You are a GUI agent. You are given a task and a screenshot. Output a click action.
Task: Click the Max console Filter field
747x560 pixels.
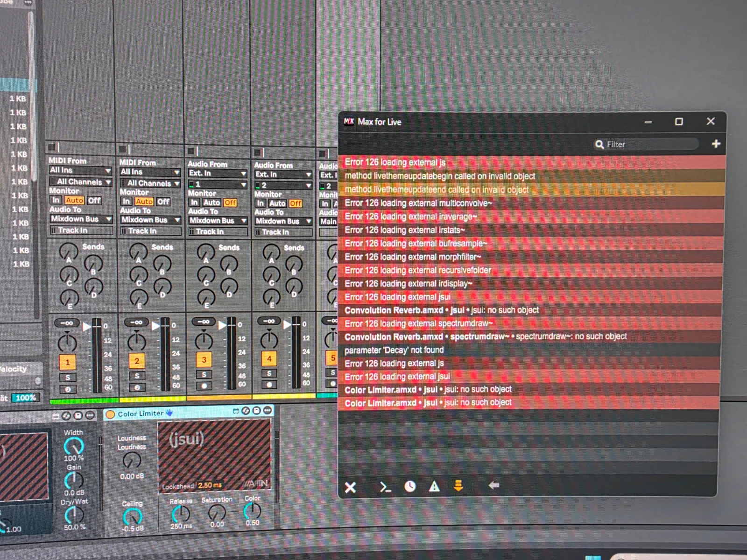pyautogui.click(x=646, y=144)
